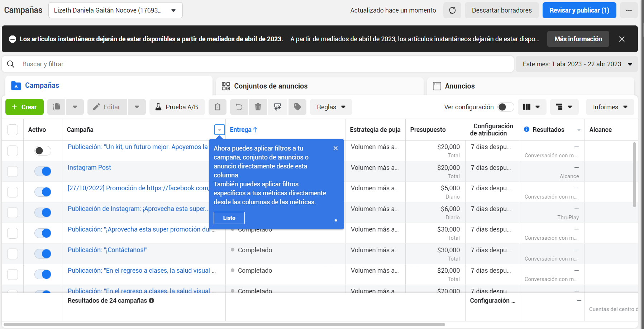
Task: Open the breakdown rows icon menu
Action: [564, 107]
